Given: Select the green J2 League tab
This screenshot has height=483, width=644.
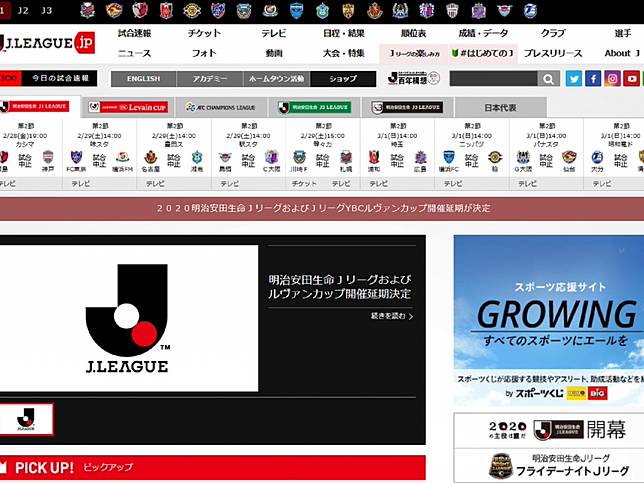Looking at the screenshot, I should [314, 107].
